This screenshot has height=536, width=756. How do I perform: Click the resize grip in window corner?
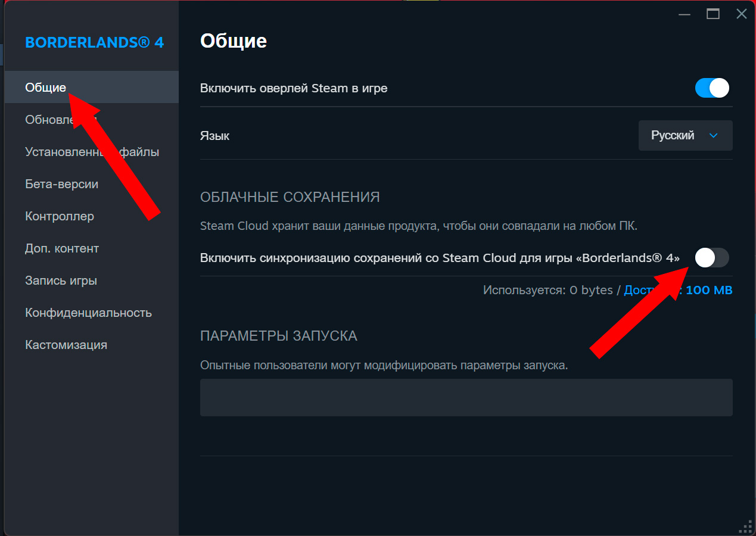(745, 526)
